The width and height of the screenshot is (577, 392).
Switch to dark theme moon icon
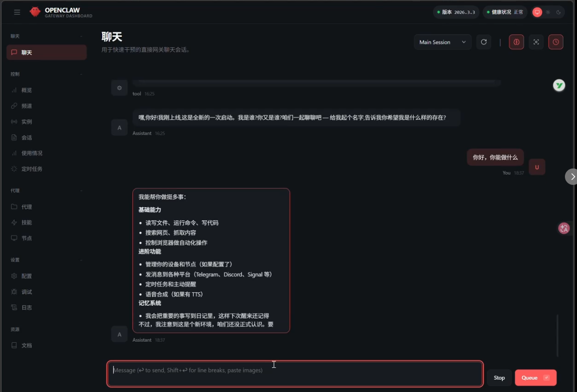click(558, 12)
